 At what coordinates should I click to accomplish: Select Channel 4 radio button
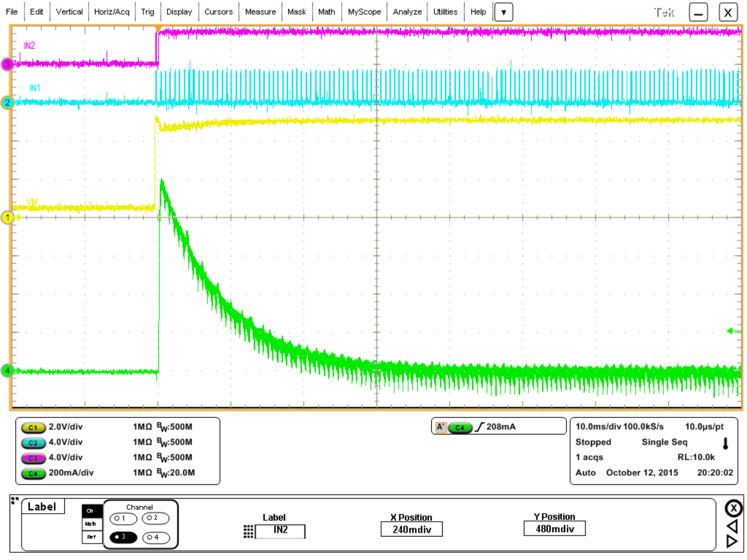[x=156, y=538]
